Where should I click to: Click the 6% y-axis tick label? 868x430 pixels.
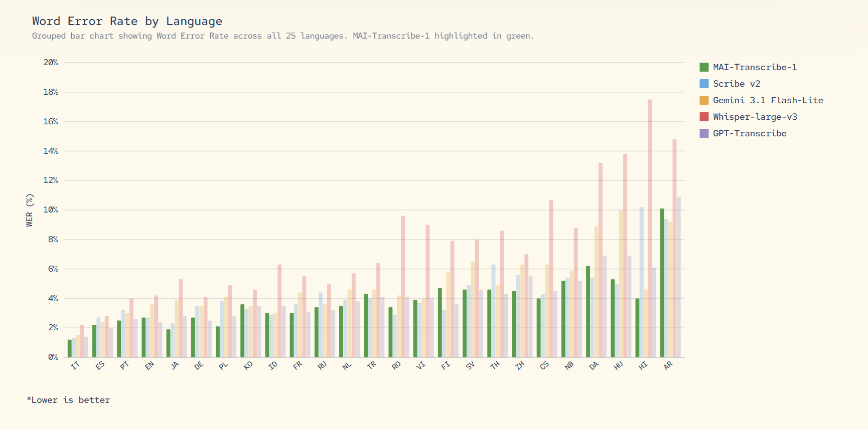click(53, 269)
